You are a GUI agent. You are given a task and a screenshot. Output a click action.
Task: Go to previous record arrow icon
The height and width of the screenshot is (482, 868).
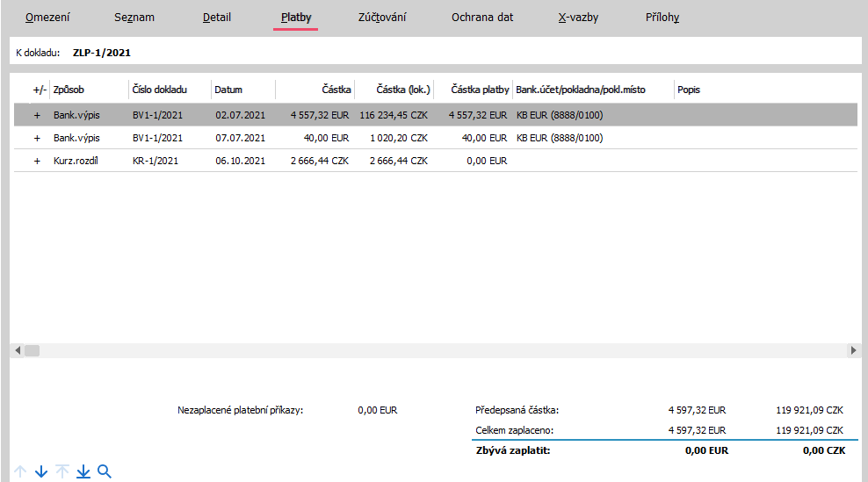pos(20,471)
